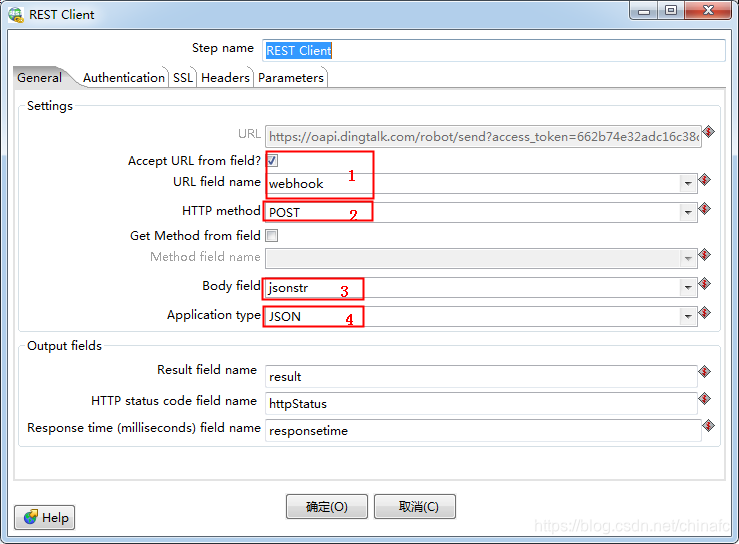Viewport: 739px width, 544px height.
Task: Switch to the Authentication tab
Action: pyautogui.click(x=123, y=78)
